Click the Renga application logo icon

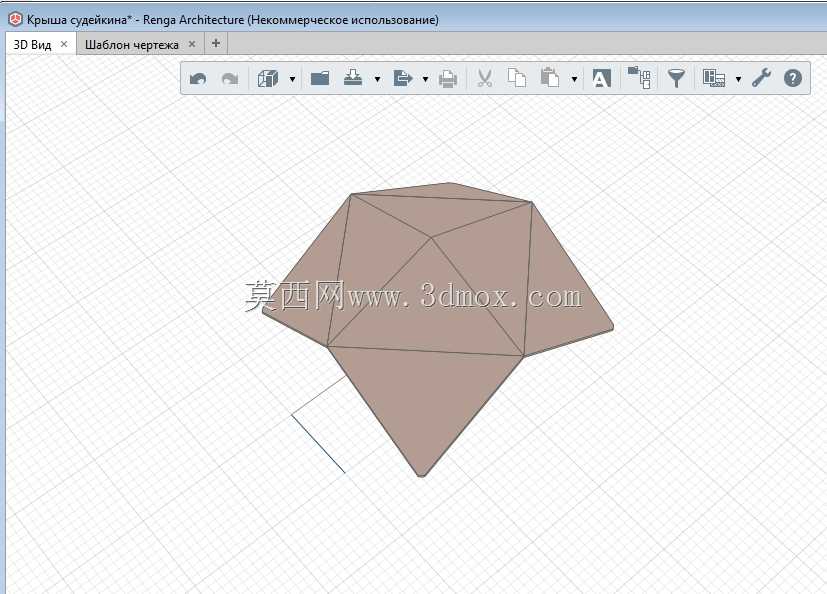click(x=15, y=20)
